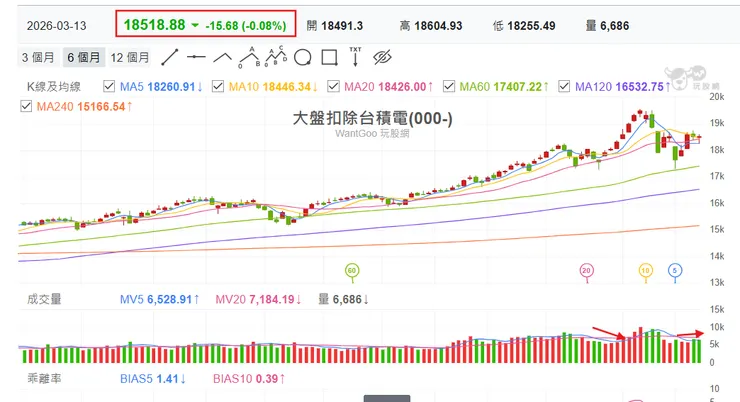Select the ABCD wave pattern tool
This screenshot has width=740, height=402.
click(x=276, y=57)
